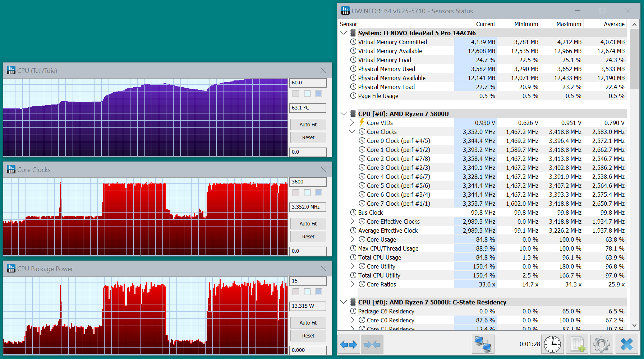Image resolution: width=644 pixels, height=359 pixels.
Task: Collapse the Core Clocks tree row
Action: 352,131
